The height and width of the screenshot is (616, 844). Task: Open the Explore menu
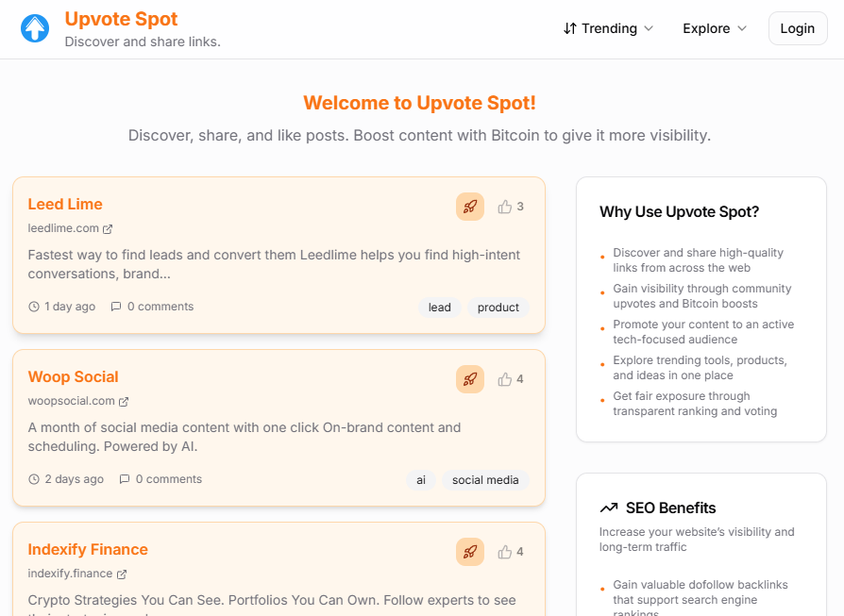click(706, 28)
